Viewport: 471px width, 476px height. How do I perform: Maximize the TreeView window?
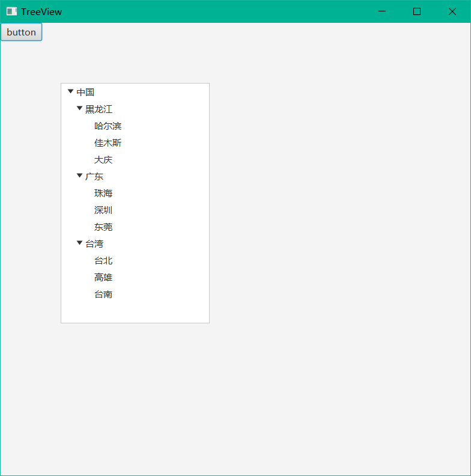click(417, 11)
